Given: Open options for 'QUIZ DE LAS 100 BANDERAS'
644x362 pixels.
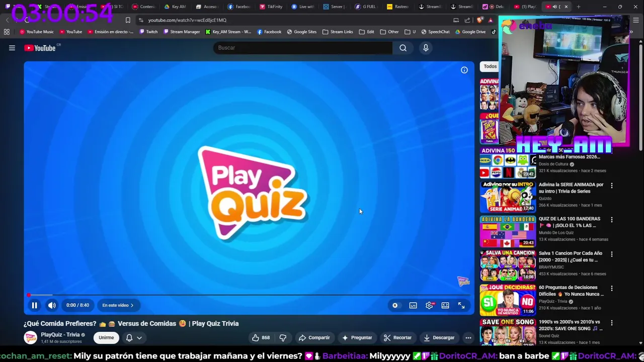Looking at the screenshot, I should [x=612, y=220].
